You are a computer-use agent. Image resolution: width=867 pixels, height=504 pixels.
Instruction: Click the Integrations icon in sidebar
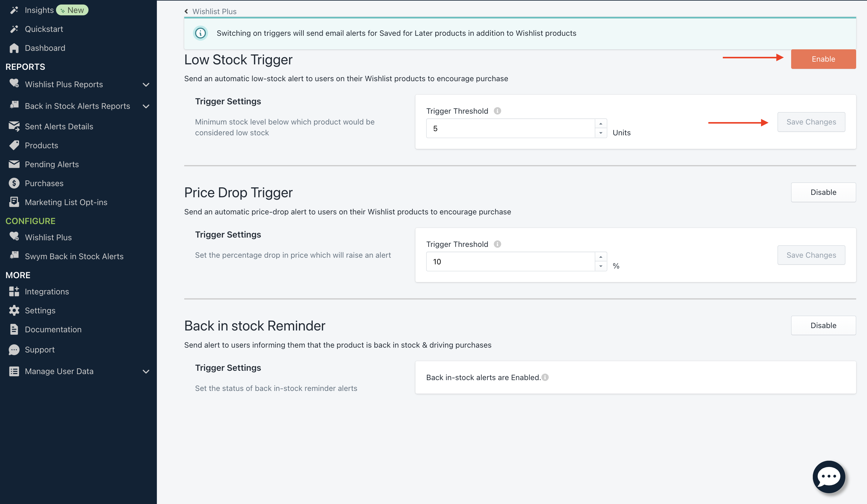pyautogui.click(x=14, y=291)
